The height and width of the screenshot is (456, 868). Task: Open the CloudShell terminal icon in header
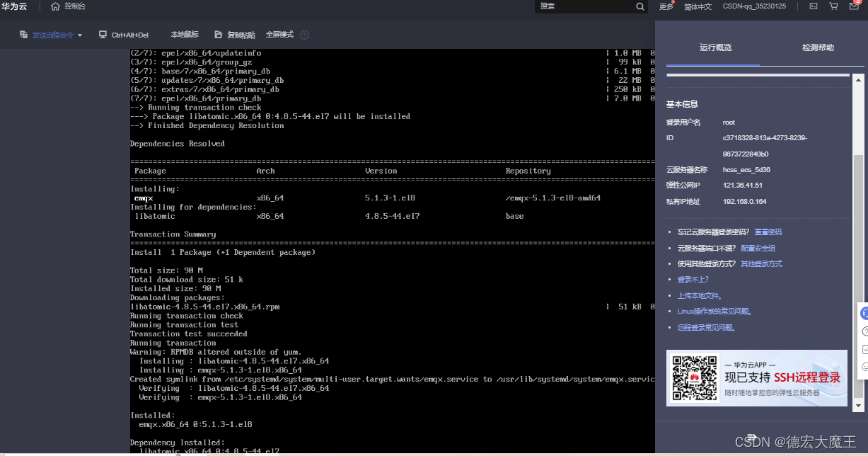click(814, 6)
